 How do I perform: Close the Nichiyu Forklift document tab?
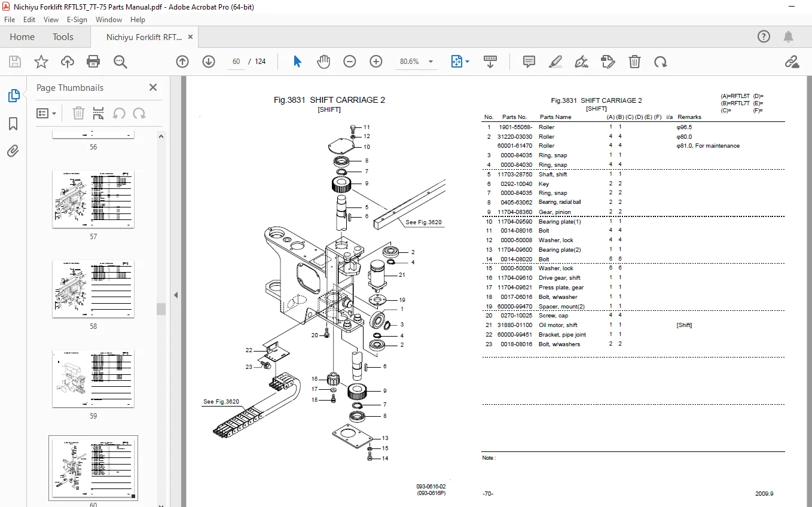pyautogui.click(x=191, y=36)
